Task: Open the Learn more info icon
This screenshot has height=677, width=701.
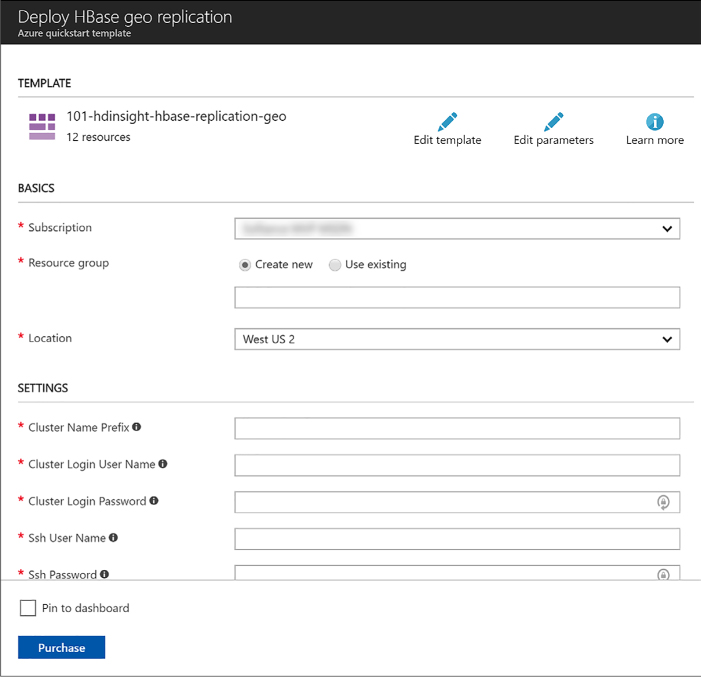Action: (655, 122)
